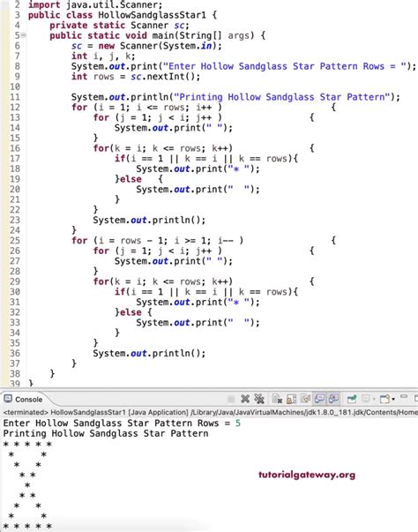Click 'private static Scanner sc' on line 4
Viewport: 418px width, 532px height.
(x=119, y=26)
